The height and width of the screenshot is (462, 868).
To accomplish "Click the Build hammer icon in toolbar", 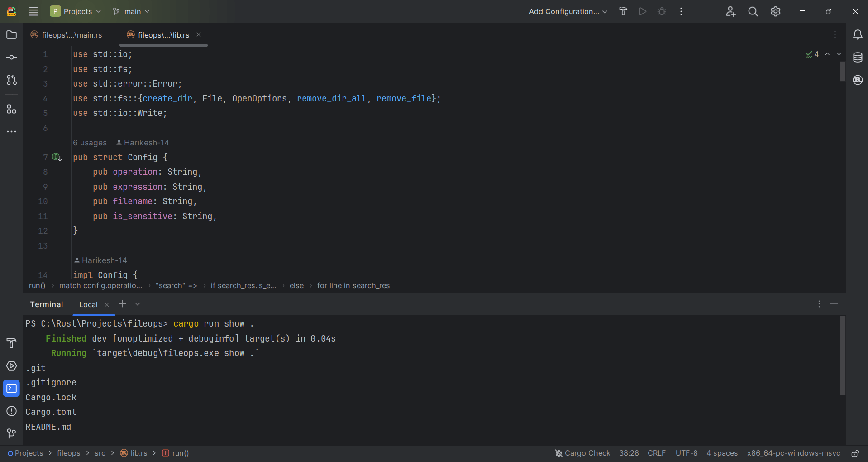I will click(623, 11).
